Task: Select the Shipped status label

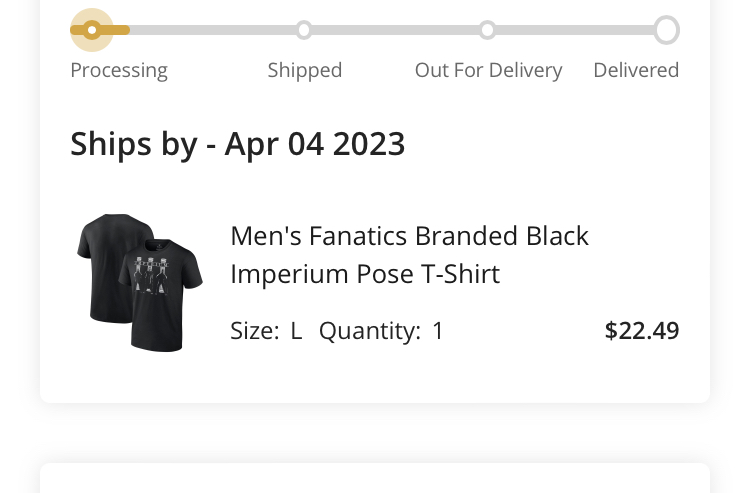Action: tap(305, 70)
